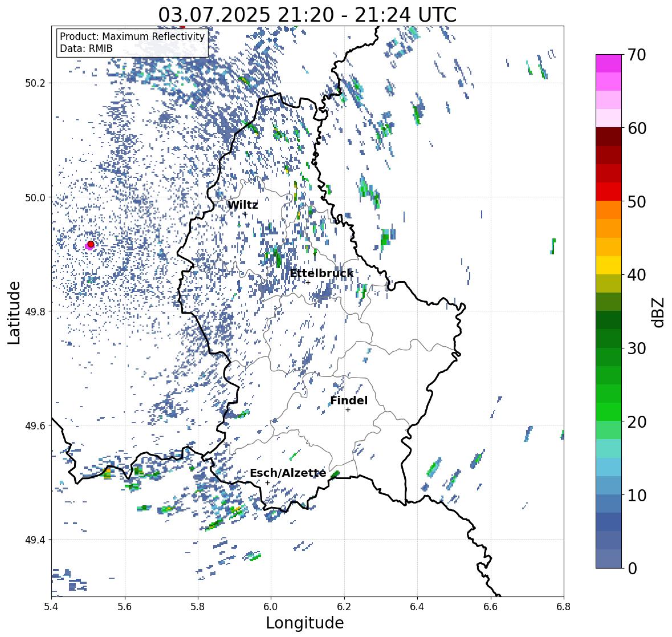The image size is (672, 637).
Task: Pick the magenta swatch at top of colorbar
Action: (609, 63)
